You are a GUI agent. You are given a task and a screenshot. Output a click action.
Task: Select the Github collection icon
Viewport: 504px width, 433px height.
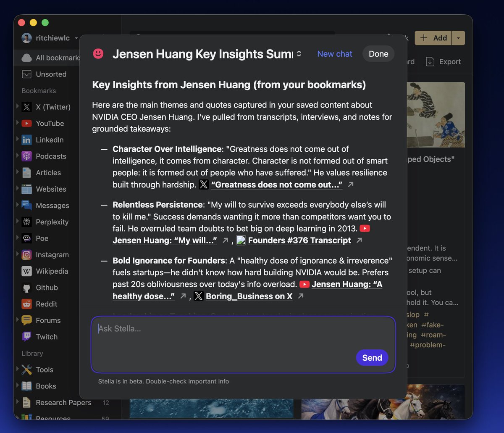click(26, 288)
